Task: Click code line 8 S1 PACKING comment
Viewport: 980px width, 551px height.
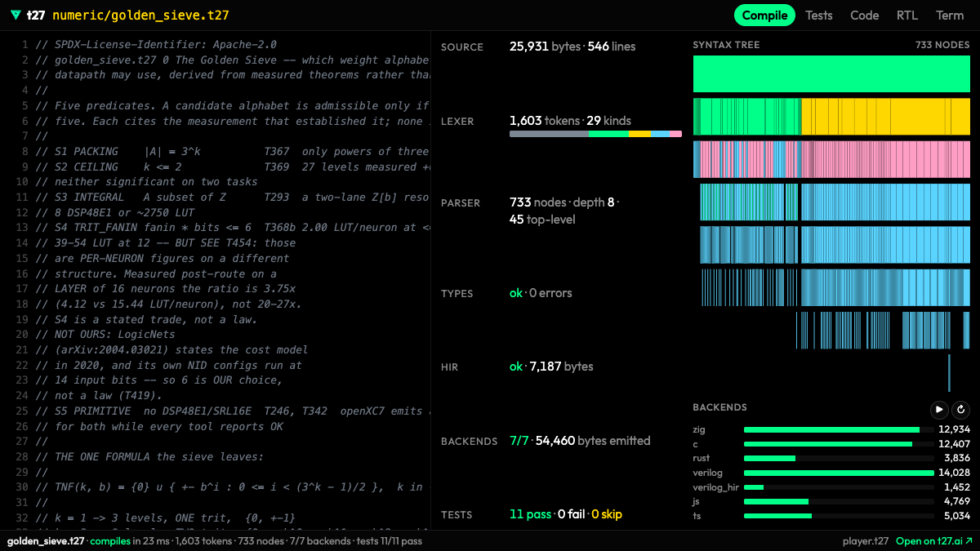Action: [233, 152]
